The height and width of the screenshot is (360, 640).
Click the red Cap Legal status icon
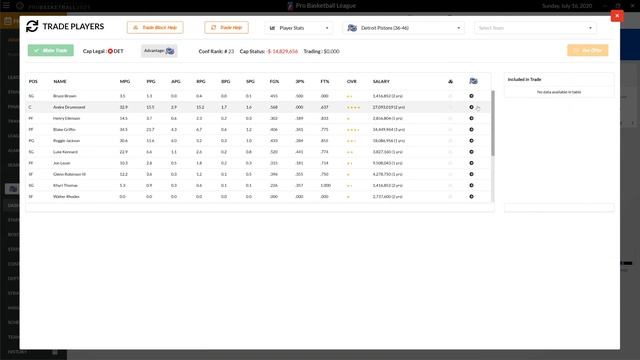pos(110,51)
